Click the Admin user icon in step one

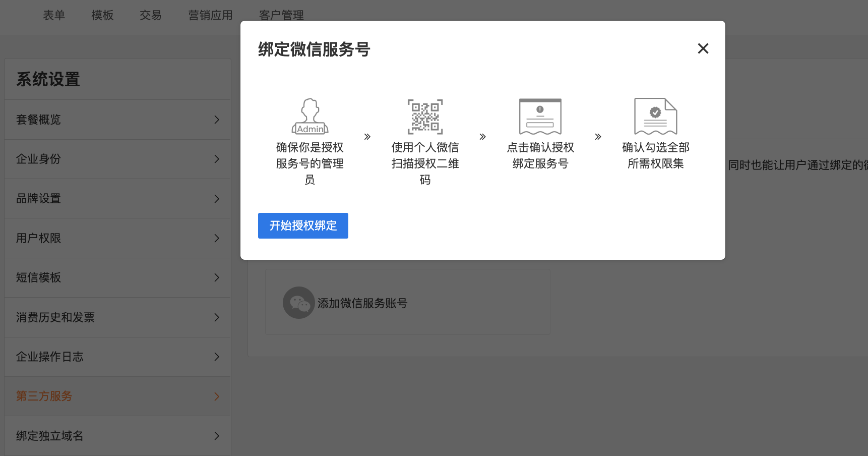310,117
